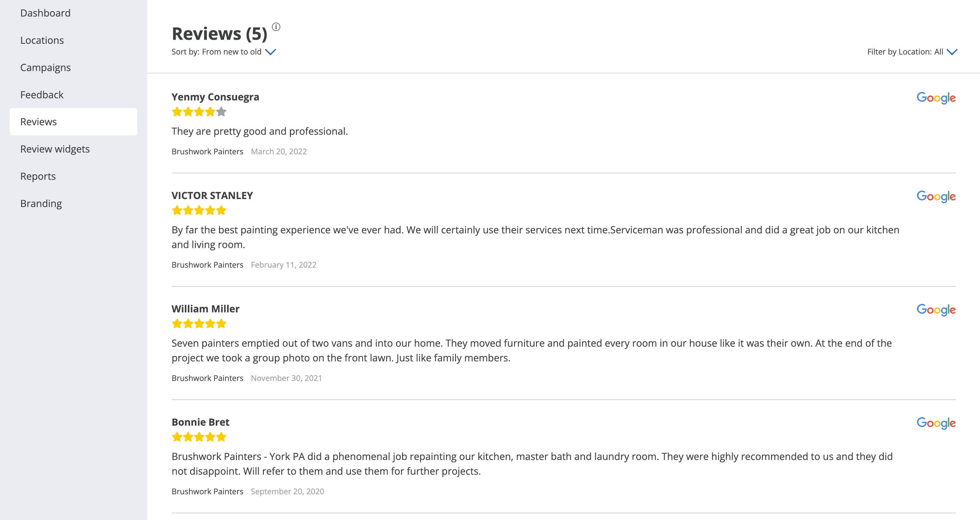This screenshot has width=980, height=520.
Task: Navigate to Reports
Action: click(x=38, y=176)
